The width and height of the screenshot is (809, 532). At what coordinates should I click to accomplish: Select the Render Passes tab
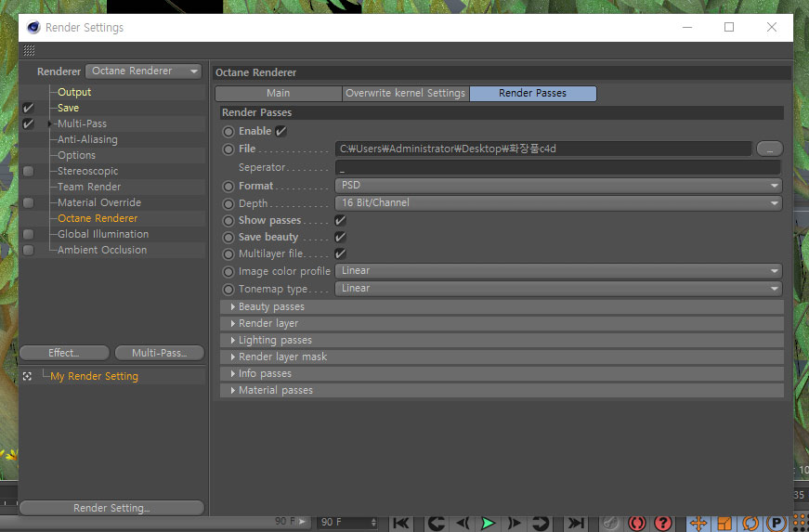pyautogui.click(x=533, y=93)
